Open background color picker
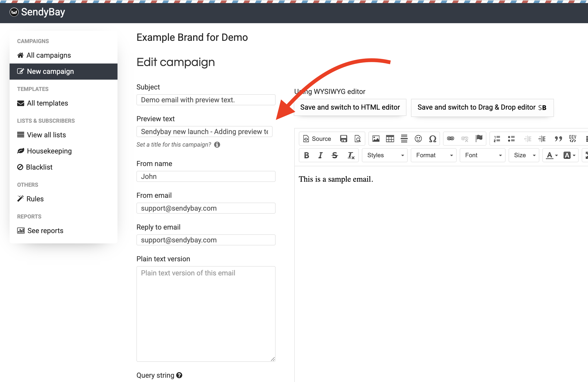Screen dimensions: 588x382 569,155
